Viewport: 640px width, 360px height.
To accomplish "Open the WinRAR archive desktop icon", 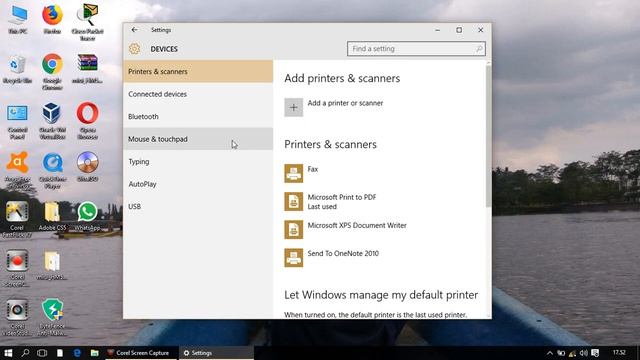I will coord(87,69).
